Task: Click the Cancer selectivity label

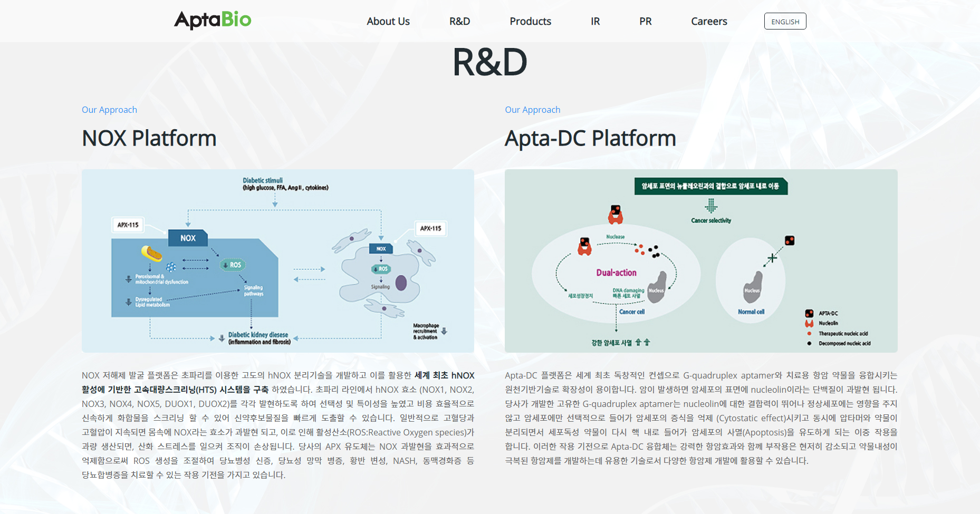Action: 711,220
